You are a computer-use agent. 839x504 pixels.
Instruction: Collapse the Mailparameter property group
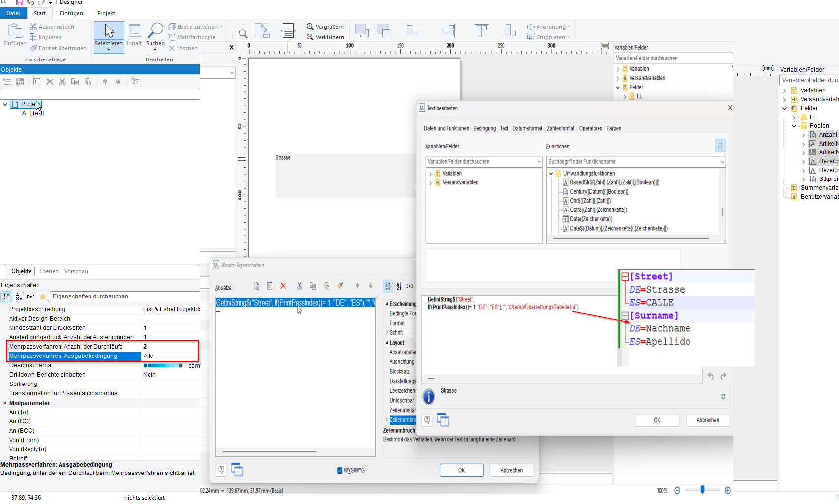point(5,403)
